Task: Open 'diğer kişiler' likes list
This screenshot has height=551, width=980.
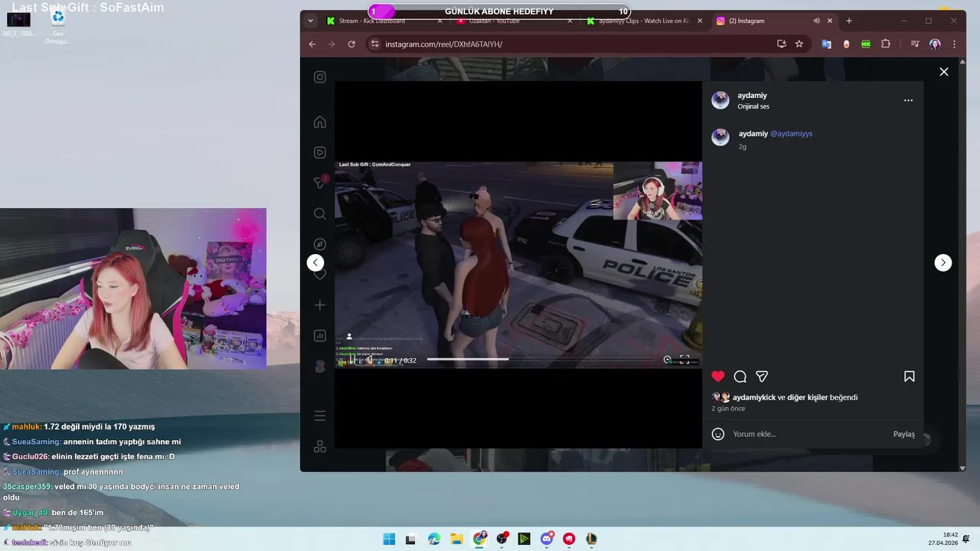Action: pos(807,397)
